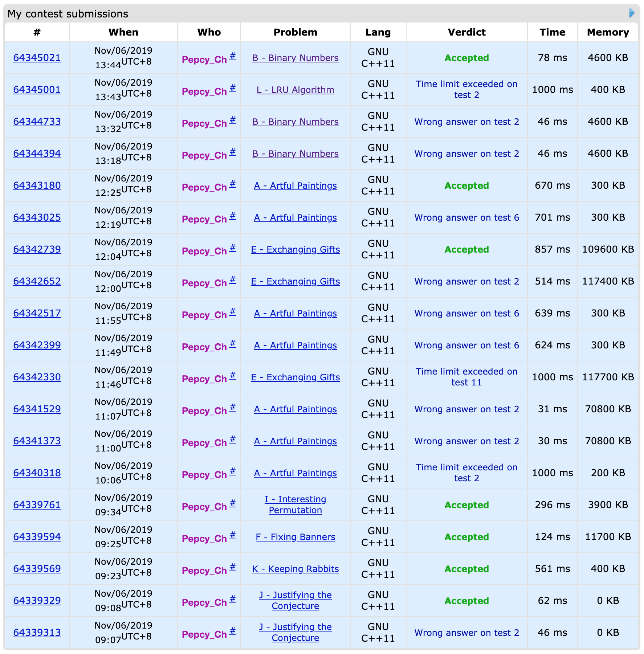The width and height of the screenshot is (644, 654).
Task: Click the blue arrow icon beside the submissions title
Action: coord(632,13)
